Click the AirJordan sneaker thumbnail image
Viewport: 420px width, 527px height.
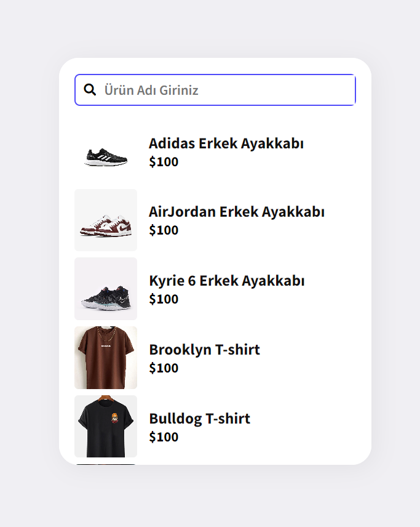[105, 220]
